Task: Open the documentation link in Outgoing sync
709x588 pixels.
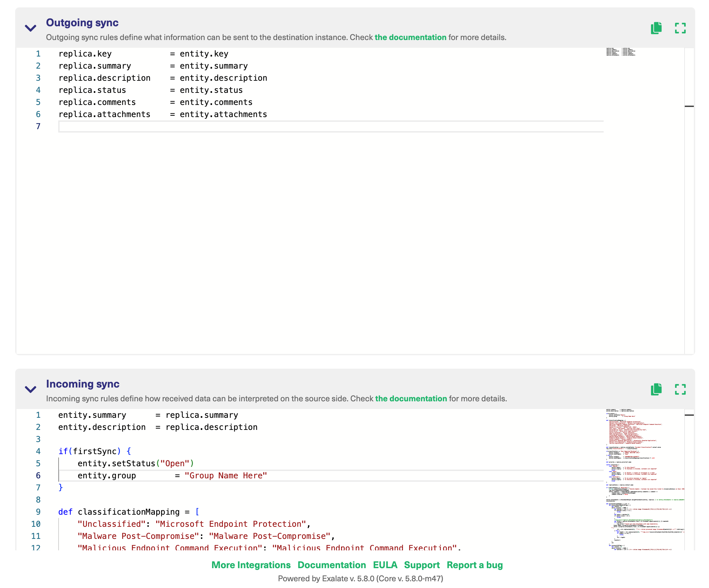Action: 410,37
